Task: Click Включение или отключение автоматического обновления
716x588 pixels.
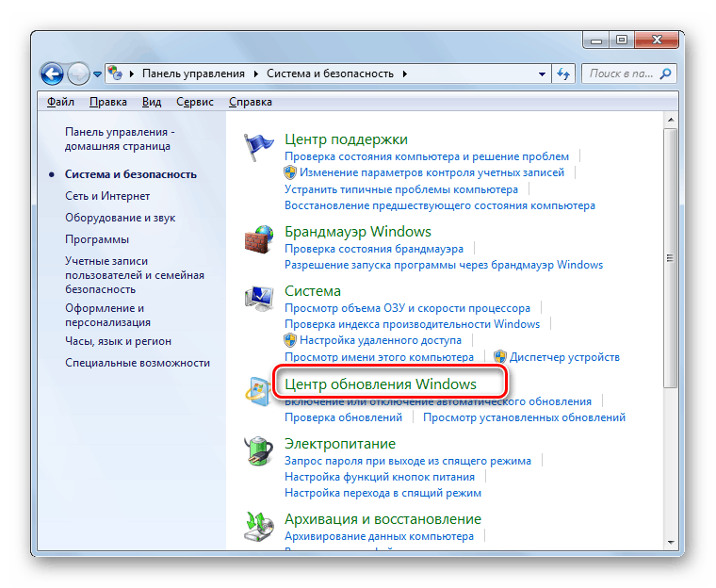Action: pos(438,401)
